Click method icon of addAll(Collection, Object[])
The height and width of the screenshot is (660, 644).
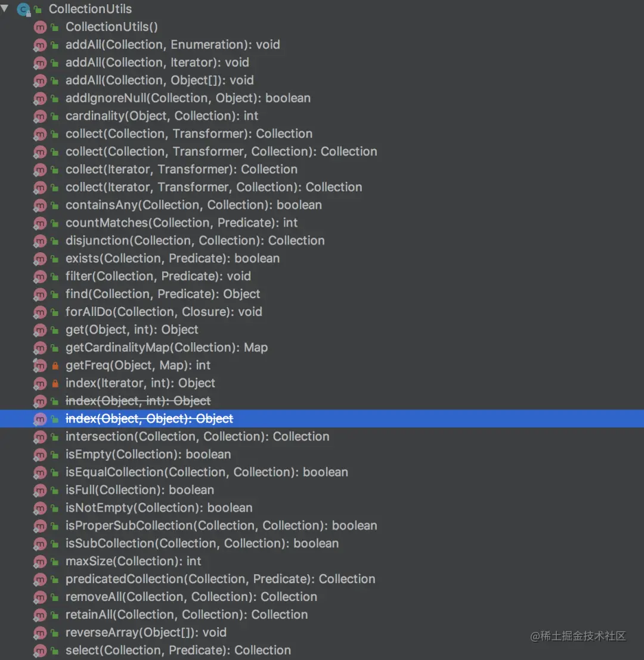tap(39, 80)
